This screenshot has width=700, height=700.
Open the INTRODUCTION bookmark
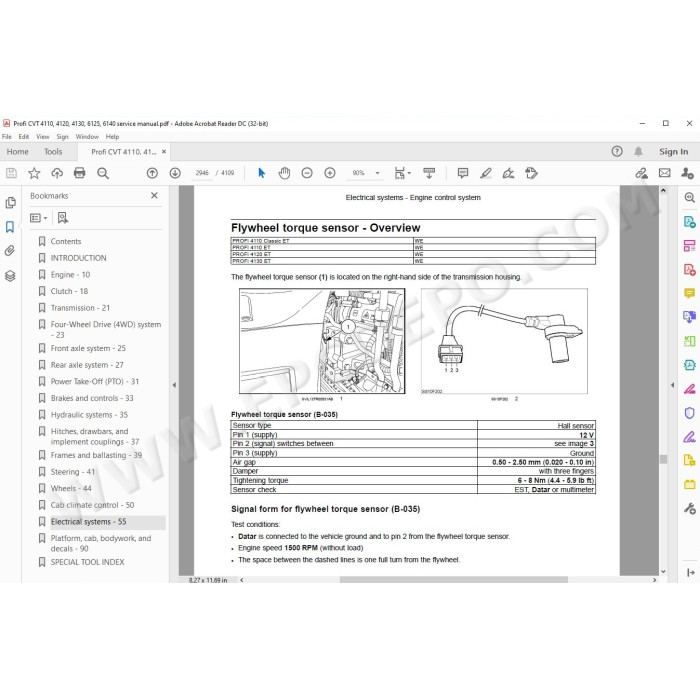pyautogui.click(x=78, y=258)
